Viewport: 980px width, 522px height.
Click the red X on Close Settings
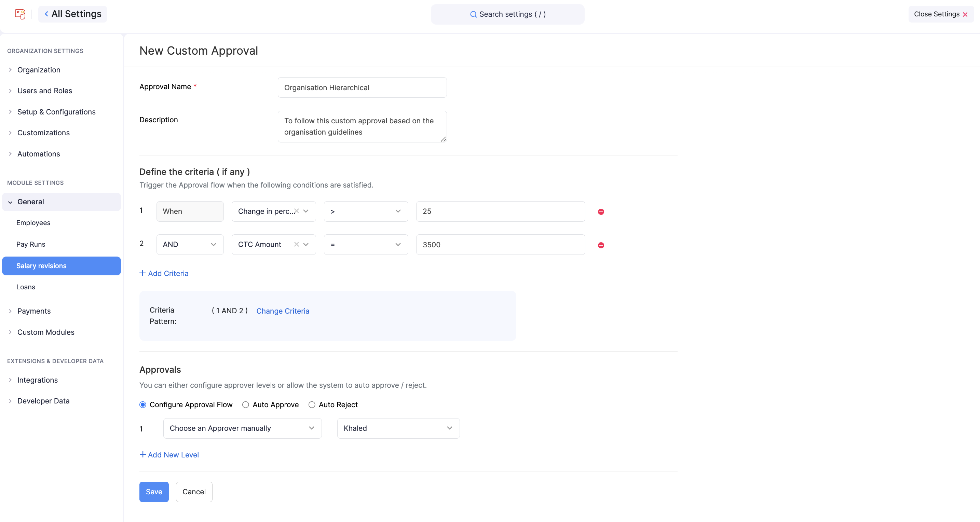tap(965, 14)
